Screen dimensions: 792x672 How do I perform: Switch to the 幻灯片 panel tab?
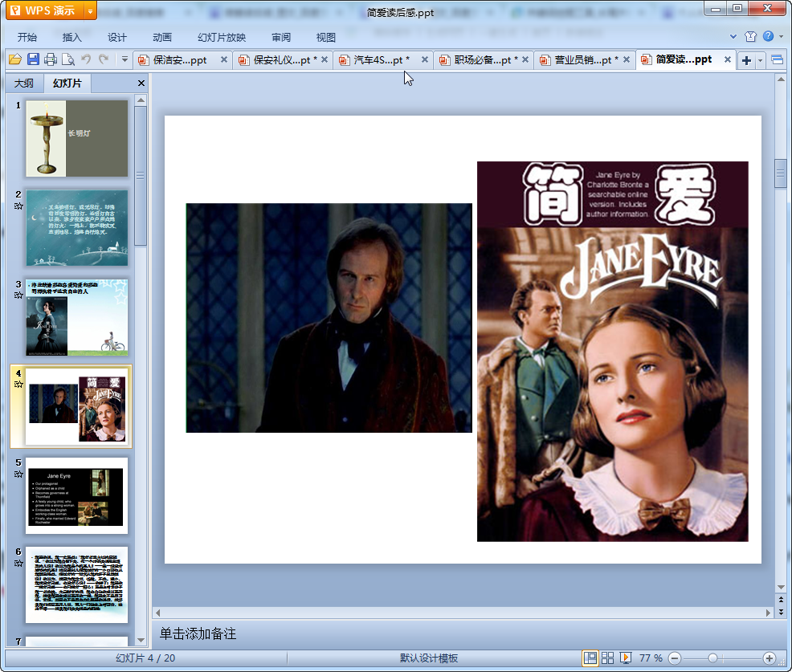click(67, 83)
